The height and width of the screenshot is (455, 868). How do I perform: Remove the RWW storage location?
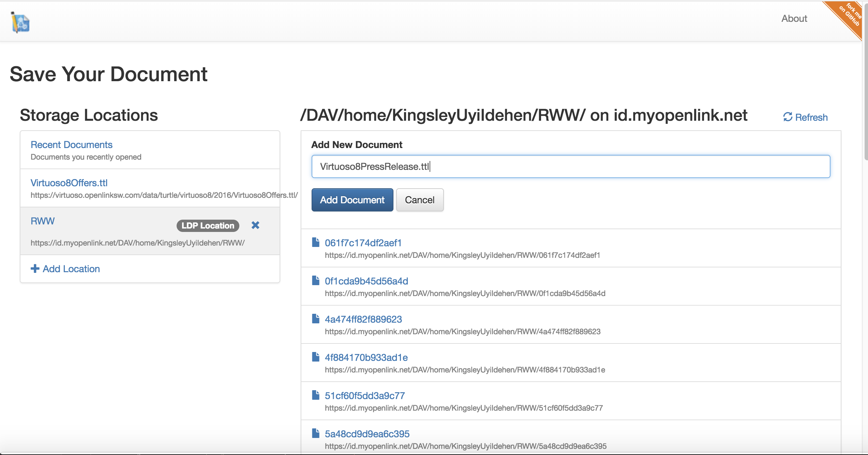pyautogui.click(x=255, y=225)
